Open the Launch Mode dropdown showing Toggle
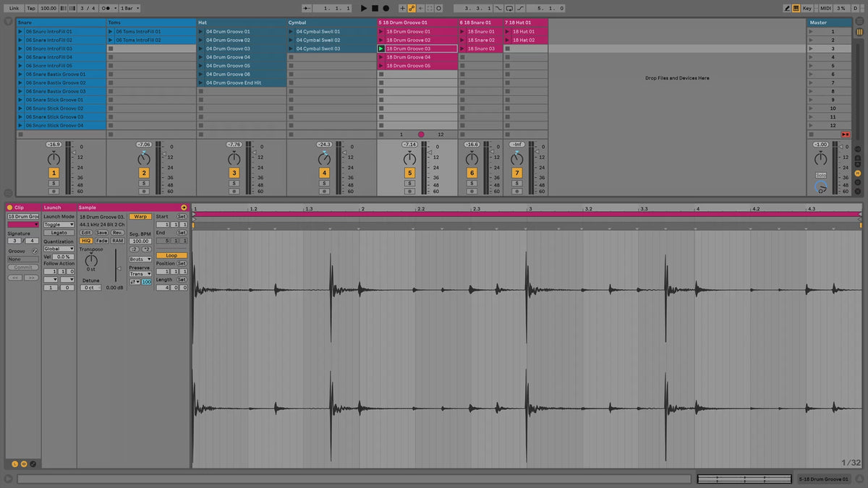 click(59, 225)
